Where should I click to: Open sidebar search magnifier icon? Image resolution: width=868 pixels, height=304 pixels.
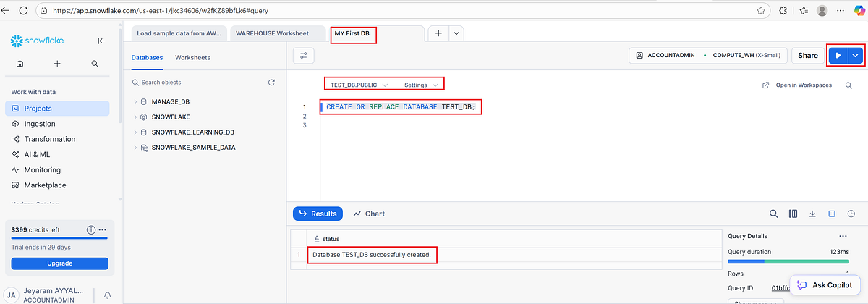tap(95, 64)
